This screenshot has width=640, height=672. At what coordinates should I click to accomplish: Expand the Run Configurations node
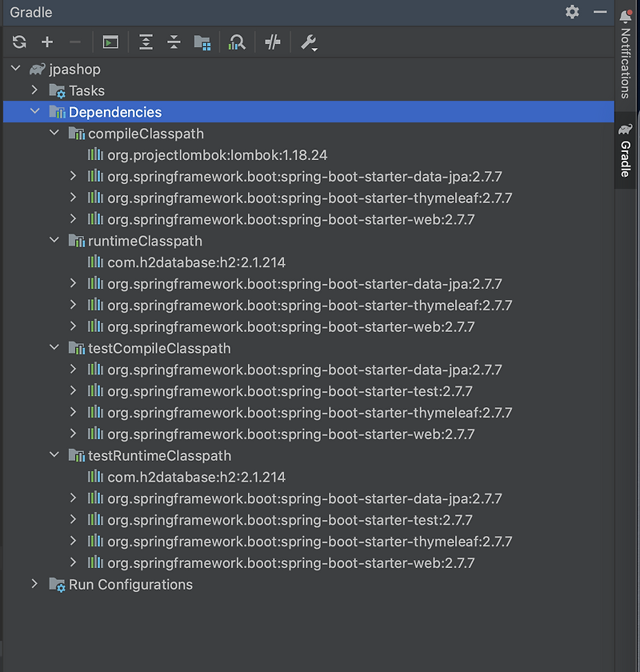click(x=34, y=585)
